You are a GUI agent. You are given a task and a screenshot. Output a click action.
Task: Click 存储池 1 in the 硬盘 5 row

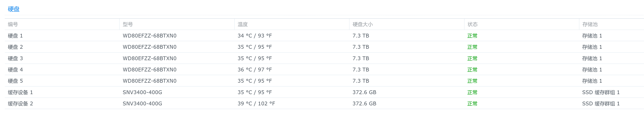[x=592, y=81]
